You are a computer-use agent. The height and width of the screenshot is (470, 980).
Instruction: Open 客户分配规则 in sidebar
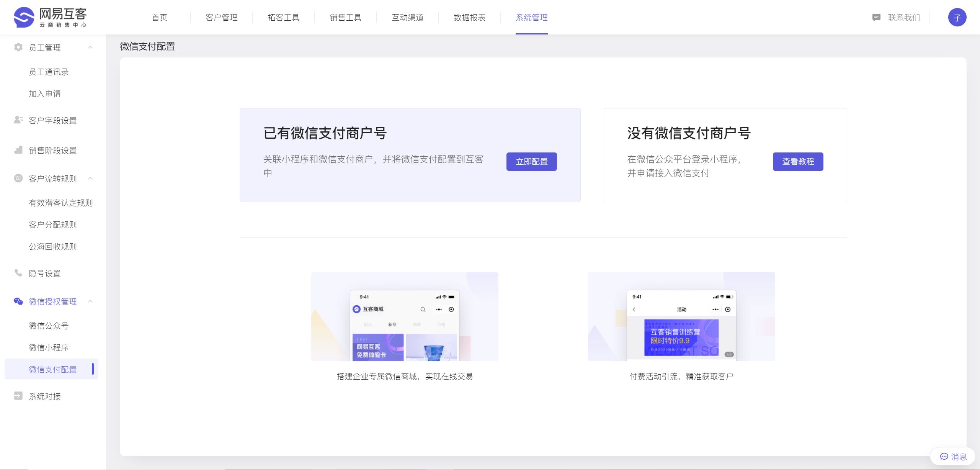pos(53,225)
